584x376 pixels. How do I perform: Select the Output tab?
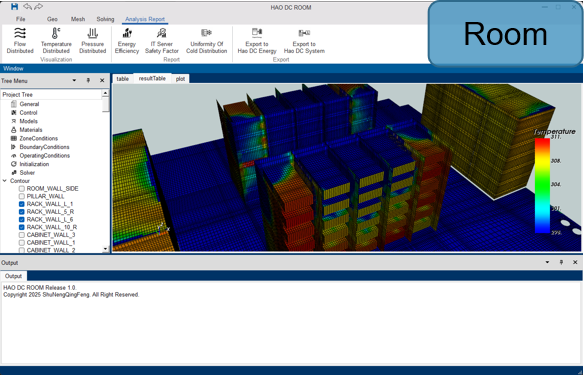click(13, 276)
